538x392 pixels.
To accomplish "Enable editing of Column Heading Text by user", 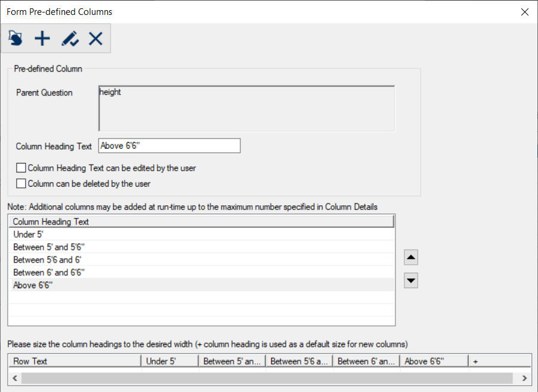I will [21, 168].
